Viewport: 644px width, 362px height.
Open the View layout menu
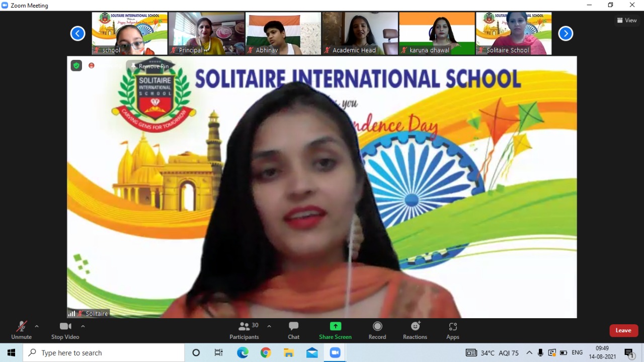pyautogui.click(x=627, y=21)
